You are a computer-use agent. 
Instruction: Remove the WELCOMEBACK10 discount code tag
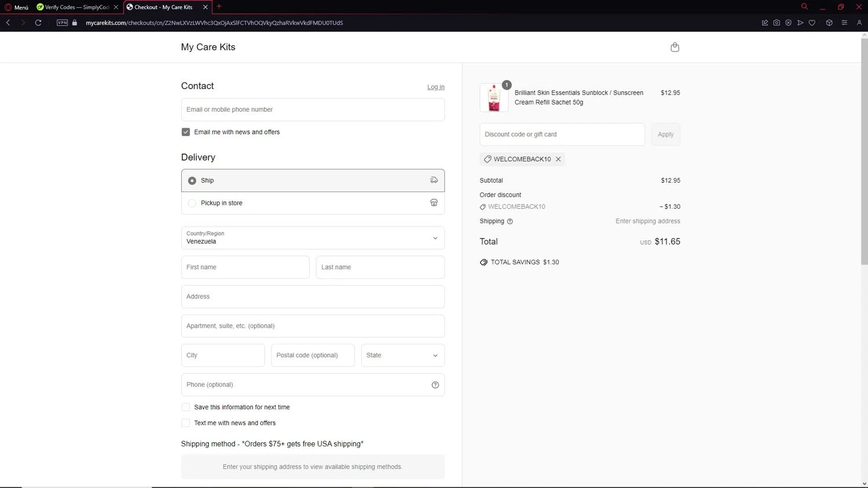558,159
